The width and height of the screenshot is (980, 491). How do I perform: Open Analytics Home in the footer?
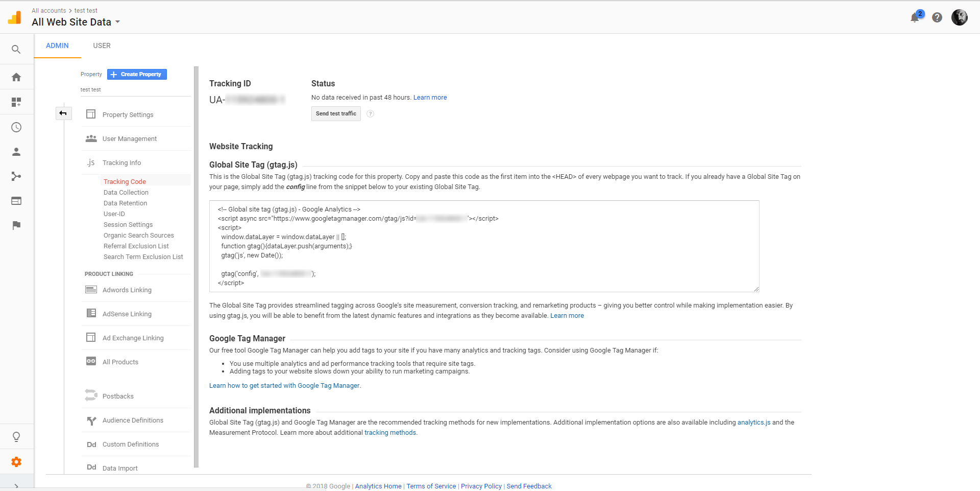coord(378,486)
